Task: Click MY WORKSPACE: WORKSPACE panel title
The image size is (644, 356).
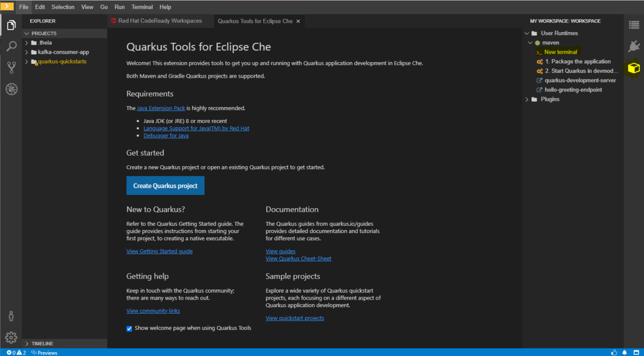Action: [x=565, y=21]
